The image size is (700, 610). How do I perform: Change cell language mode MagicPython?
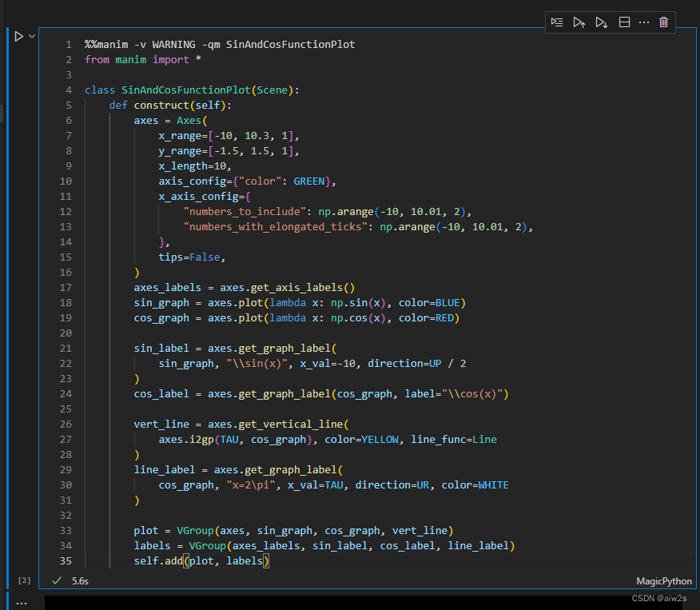click(664, 581)
